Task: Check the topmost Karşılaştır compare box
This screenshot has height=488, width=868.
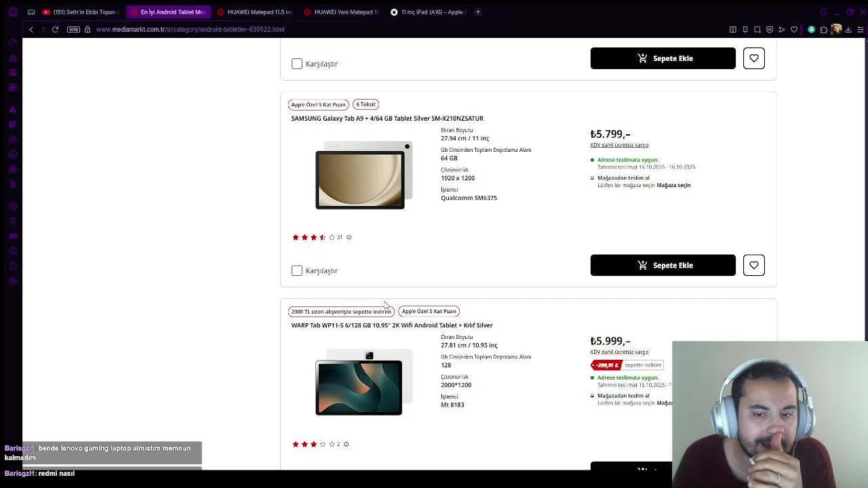Action: [297, 64]
